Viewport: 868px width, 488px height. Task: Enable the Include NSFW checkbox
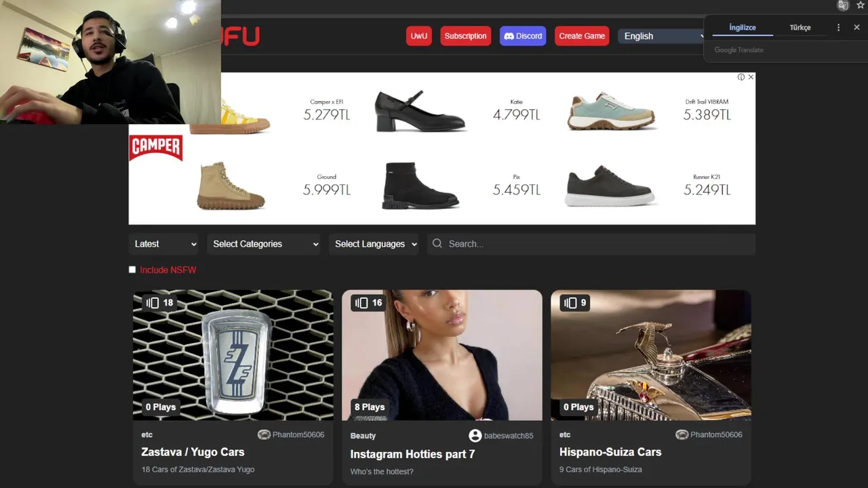(x=132, y=270)
